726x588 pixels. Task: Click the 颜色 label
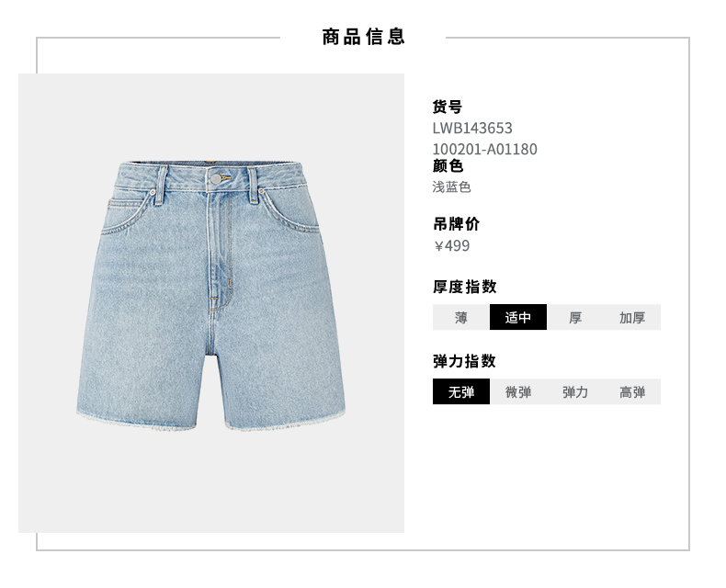coord(448,165)
